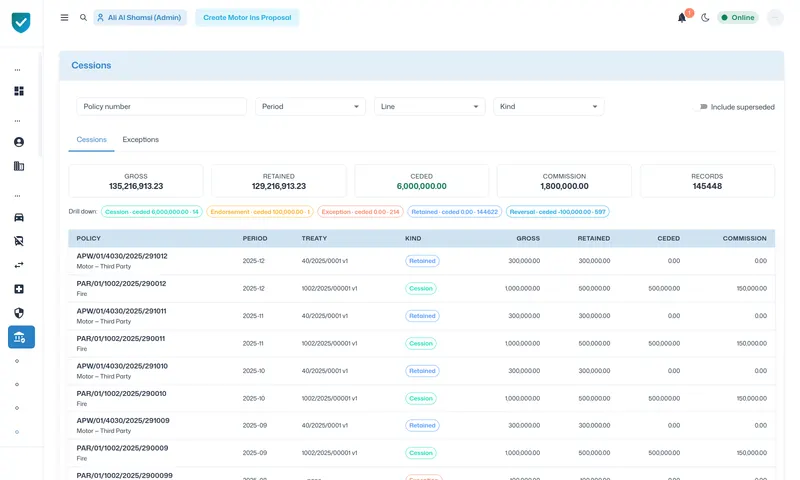Drill down into Retained ceded 0.00 chip
This screenshot has height=480, width=800.
(x=454, y=212)
